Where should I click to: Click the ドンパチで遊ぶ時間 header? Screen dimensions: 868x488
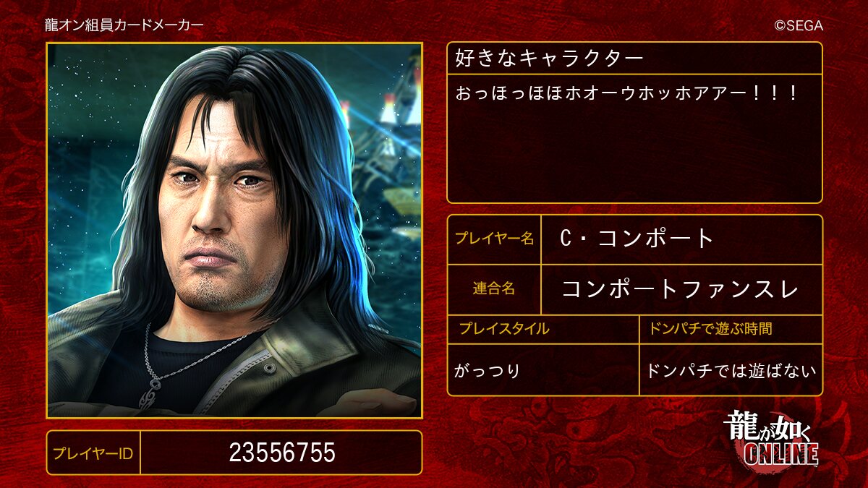pyautogui.click(x=731, y=329)
